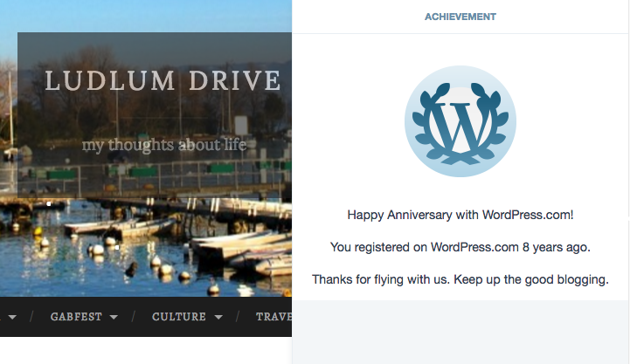Select the Achievement panel header
Viewport: 630px width, 364px height.
click(x=460, y=17)
